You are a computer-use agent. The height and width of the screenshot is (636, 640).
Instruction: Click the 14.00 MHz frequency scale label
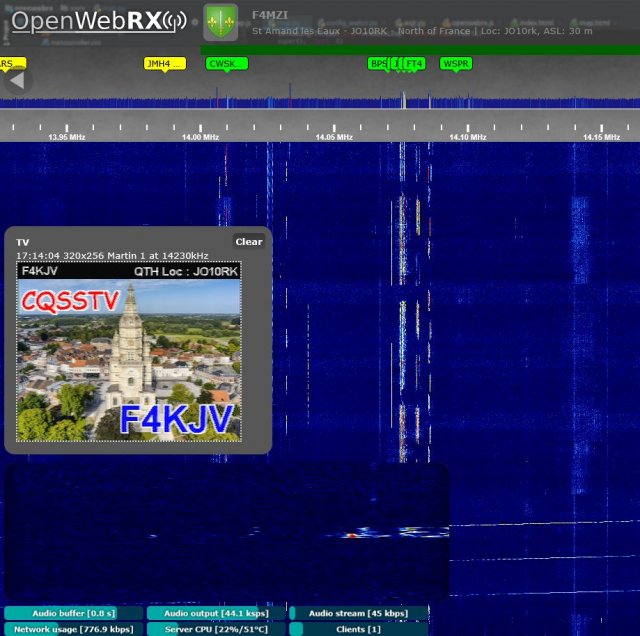(x=201, y=137)
